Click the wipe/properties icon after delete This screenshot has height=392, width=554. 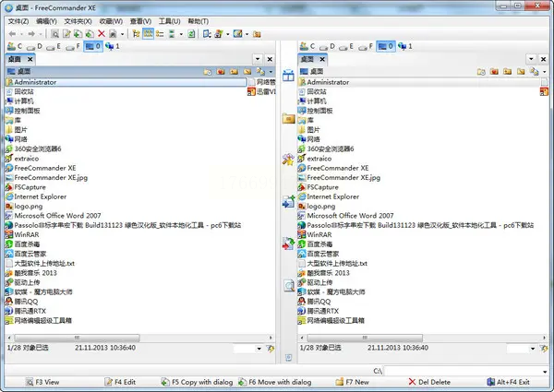tap(113, 34)
